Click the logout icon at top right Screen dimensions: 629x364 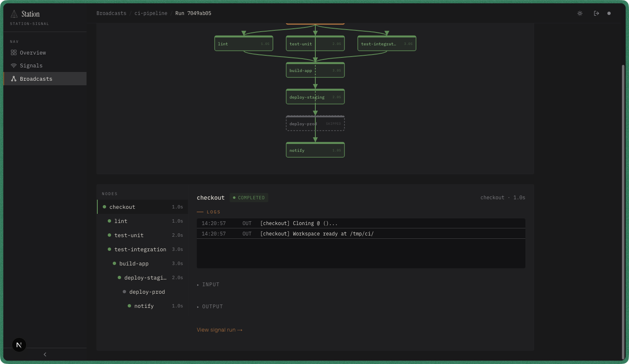[596, 13]
